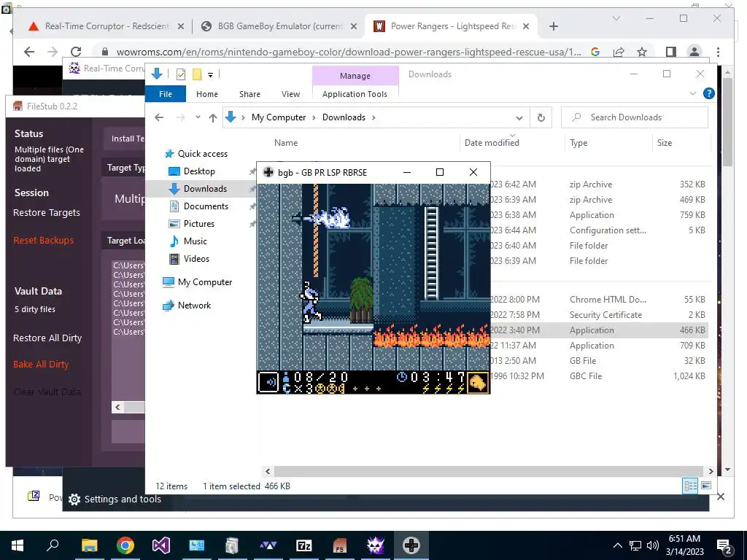Viewport: 747px width, 560px height.
Task: Select Desktop in navigation pane
Action: pos(199,171)
